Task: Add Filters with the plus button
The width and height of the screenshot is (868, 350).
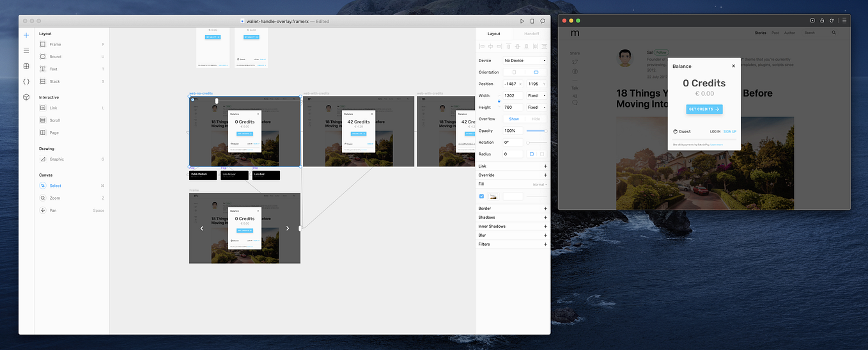Action: [x=545, y=244]
